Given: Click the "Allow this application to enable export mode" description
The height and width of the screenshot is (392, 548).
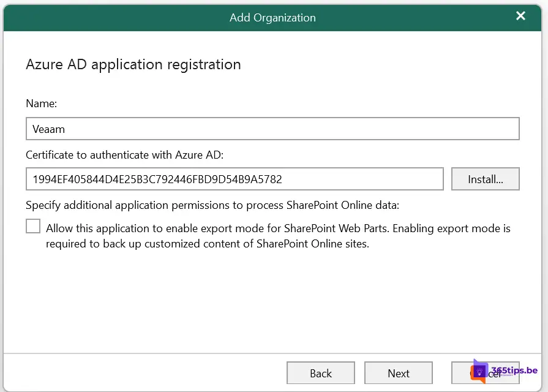Looking at the screenshot, I should (x=278, y=236).
